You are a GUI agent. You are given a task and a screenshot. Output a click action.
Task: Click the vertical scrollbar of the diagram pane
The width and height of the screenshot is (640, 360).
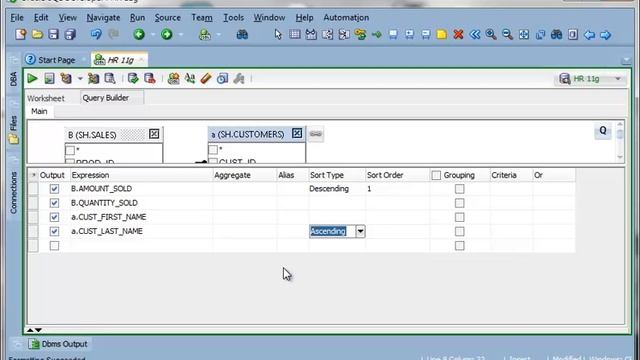620,141
